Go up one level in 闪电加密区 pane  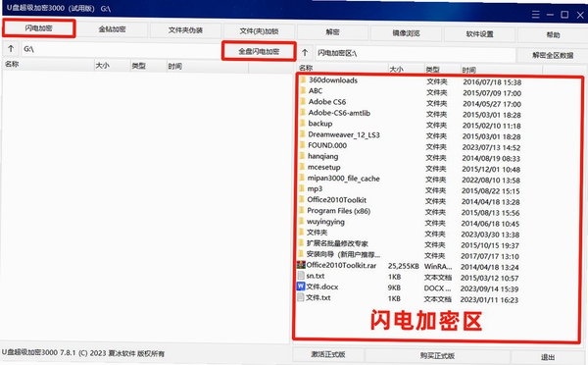point(305,53)
